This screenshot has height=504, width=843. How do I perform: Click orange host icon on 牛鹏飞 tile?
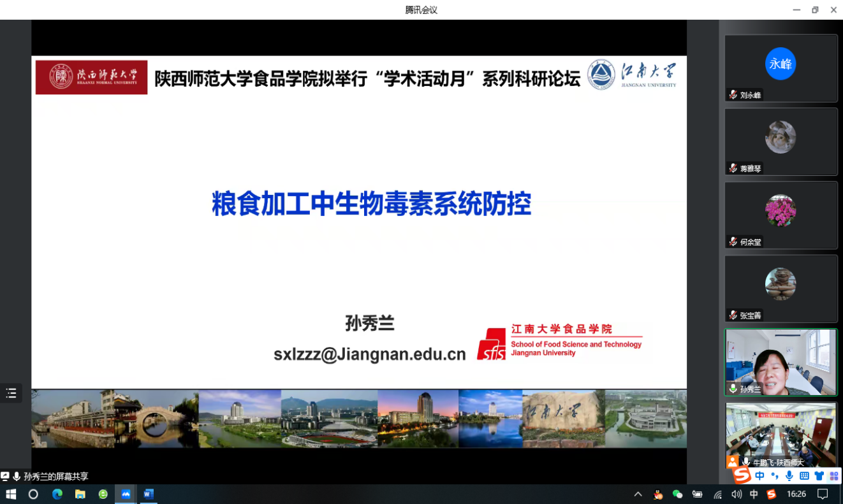pos(733,462)
